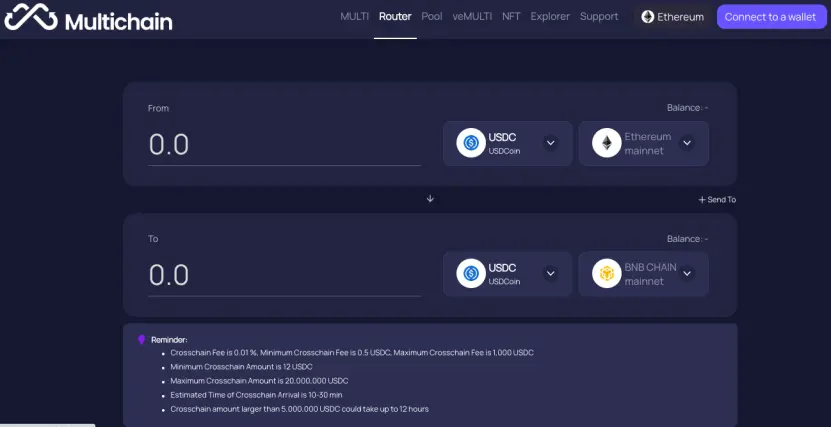Open the Explorer tab
The image size is (831, 427).
(550, 16)
